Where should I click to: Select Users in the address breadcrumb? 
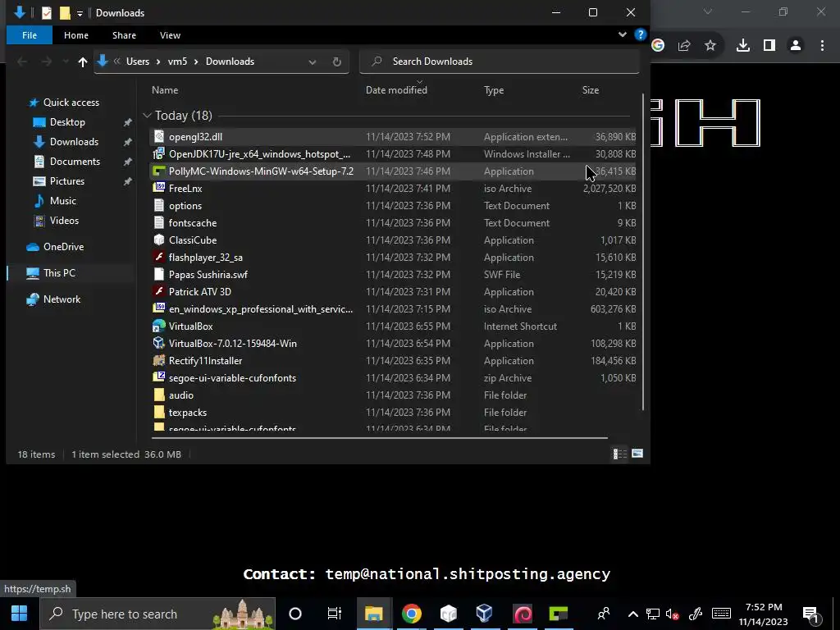[138, 62]
